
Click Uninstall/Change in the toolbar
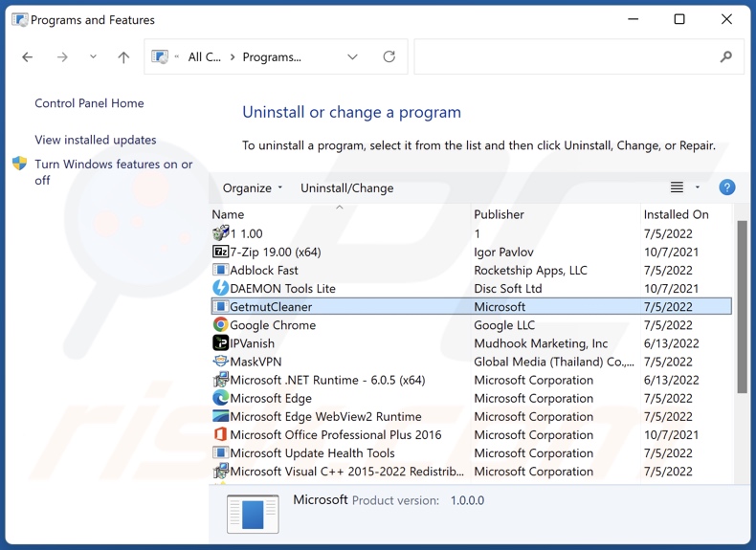tap(346, 188)
